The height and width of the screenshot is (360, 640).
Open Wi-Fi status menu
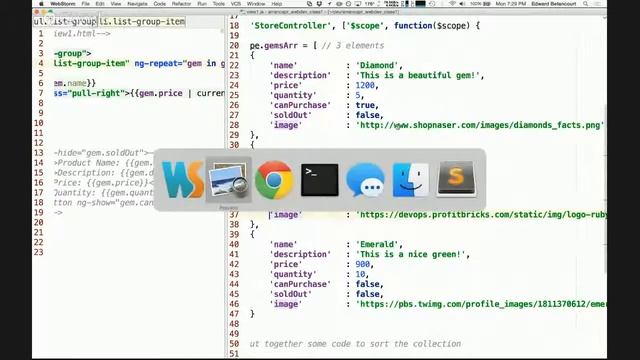point(452,4)
